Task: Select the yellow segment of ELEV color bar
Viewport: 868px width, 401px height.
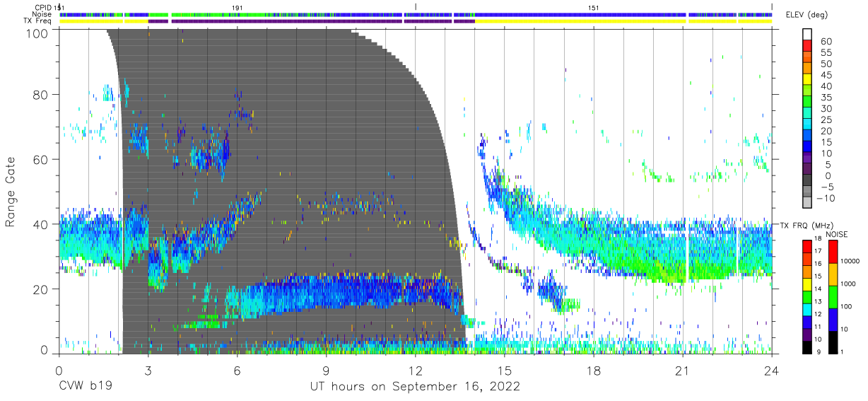Action: pyautogui.click(x=809, y=81)
